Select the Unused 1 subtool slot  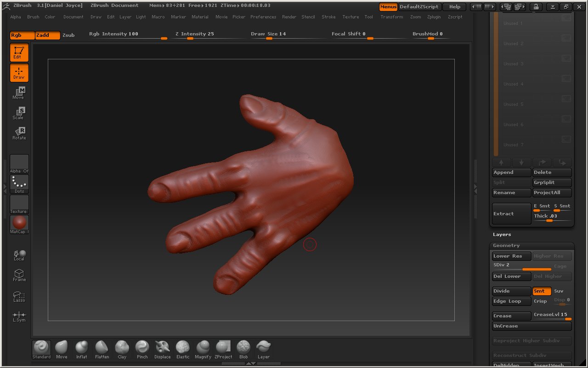point(513,23)
